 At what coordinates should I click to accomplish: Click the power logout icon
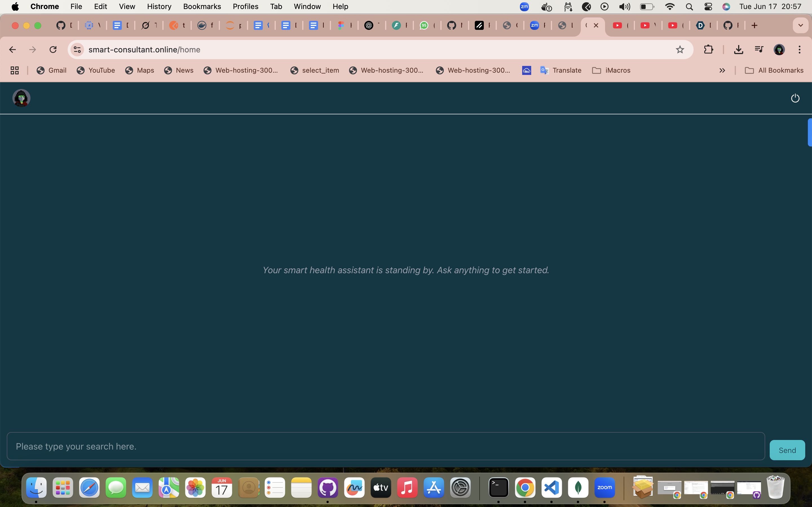tap(795, 98)
